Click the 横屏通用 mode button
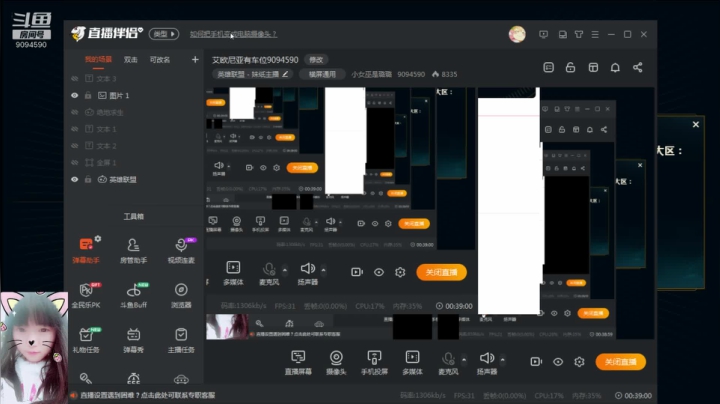The height and width of the screenshot is (404, 720). [x=322, y=74]
